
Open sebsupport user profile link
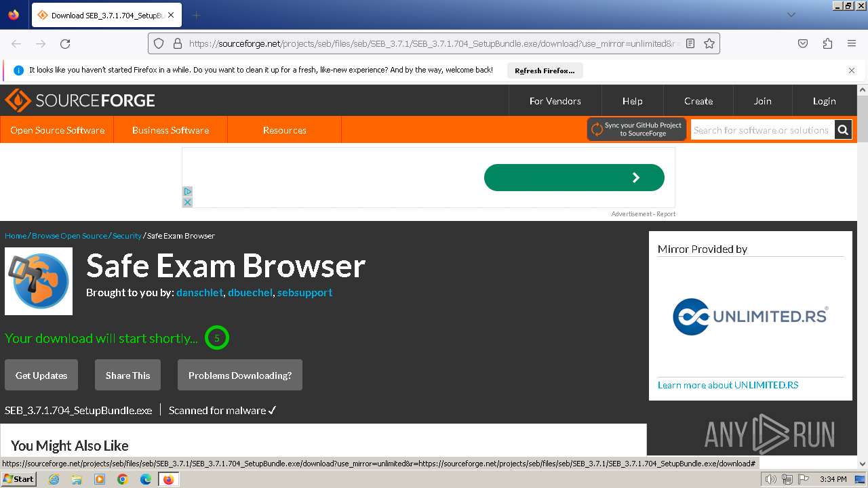(x=304, y=293)
